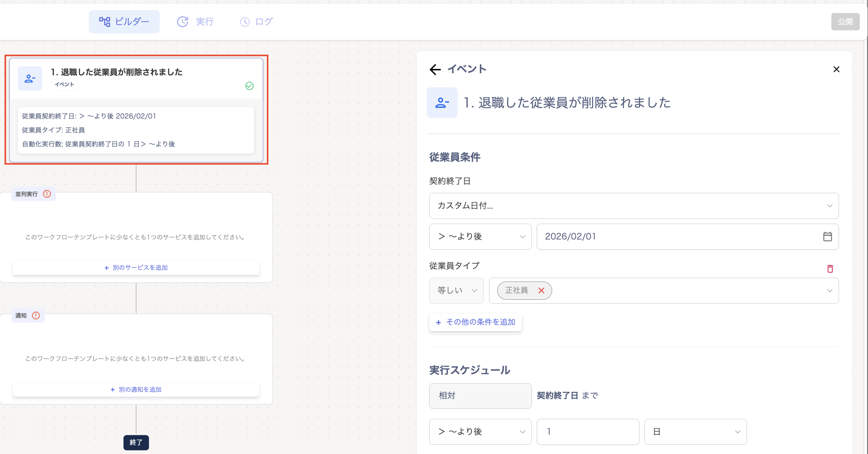Click その他の条件を追加
This screenshot has width=868, height=454.
pyautogui.click(x=475, y=322)
